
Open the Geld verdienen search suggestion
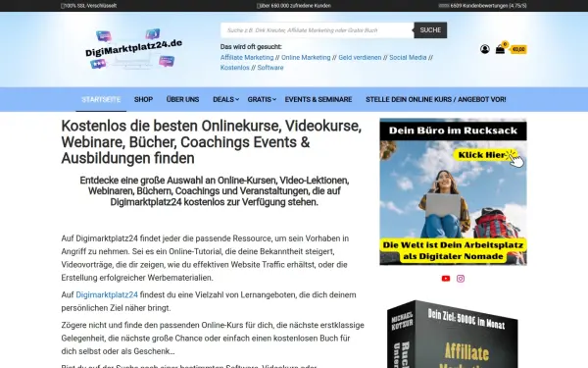tap(360, 58)
